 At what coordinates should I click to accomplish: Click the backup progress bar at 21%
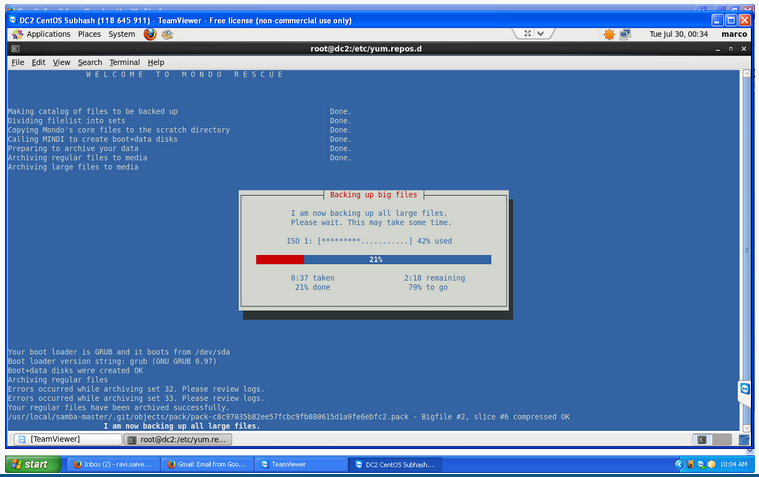click(373, 259)
